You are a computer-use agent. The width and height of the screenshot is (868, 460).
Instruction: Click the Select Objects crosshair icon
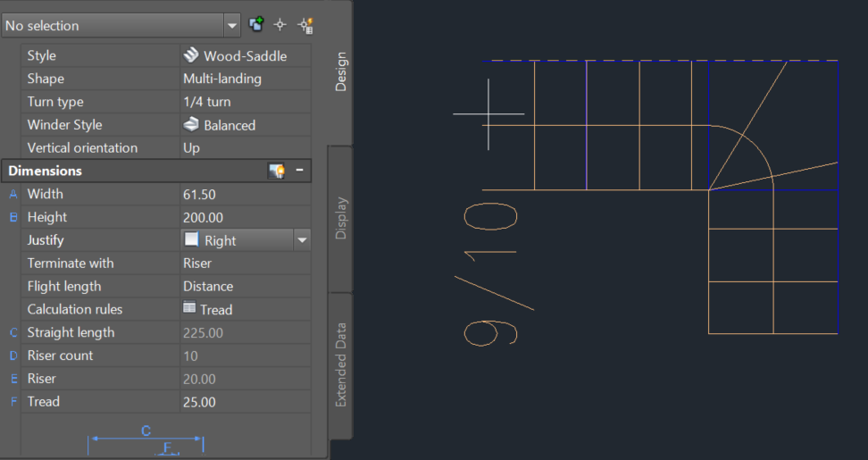[x=280, y=25]
